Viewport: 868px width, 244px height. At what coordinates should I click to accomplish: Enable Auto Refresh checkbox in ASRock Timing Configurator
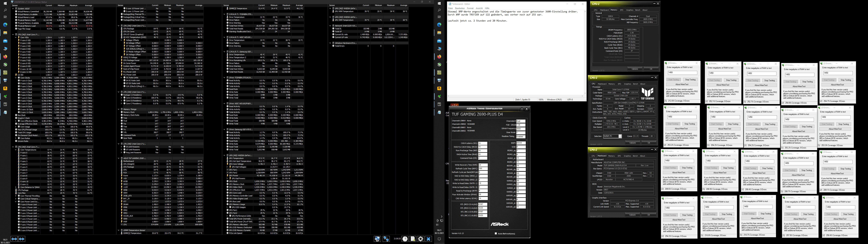pyautogui.click(x=496, y=233)
